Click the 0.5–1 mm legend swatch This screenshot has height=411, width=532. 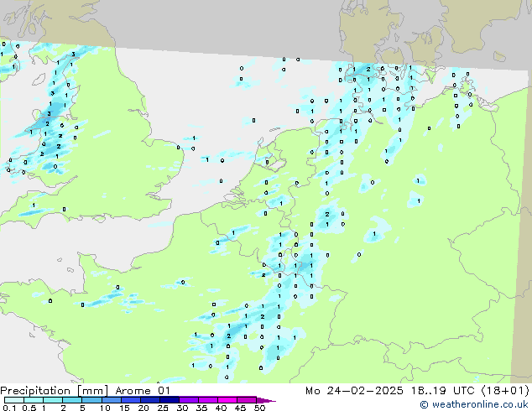[x=34, y=400]
